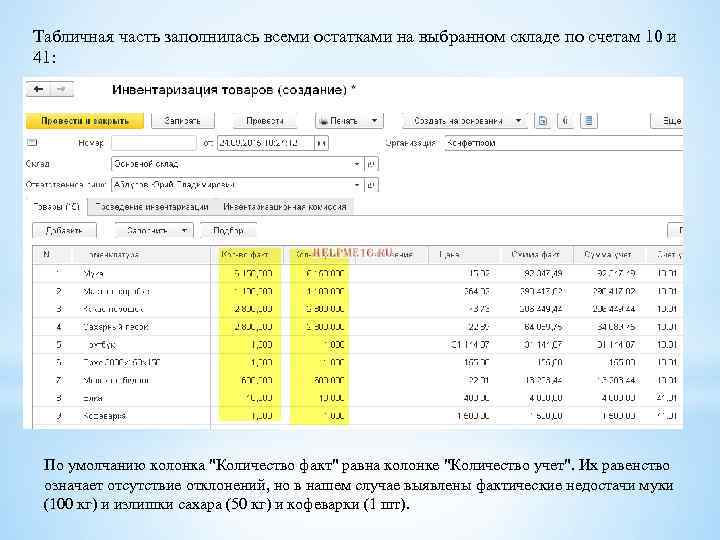Click the 'Сумма учет' column header

pyautogui.click(x=608, y=254)
